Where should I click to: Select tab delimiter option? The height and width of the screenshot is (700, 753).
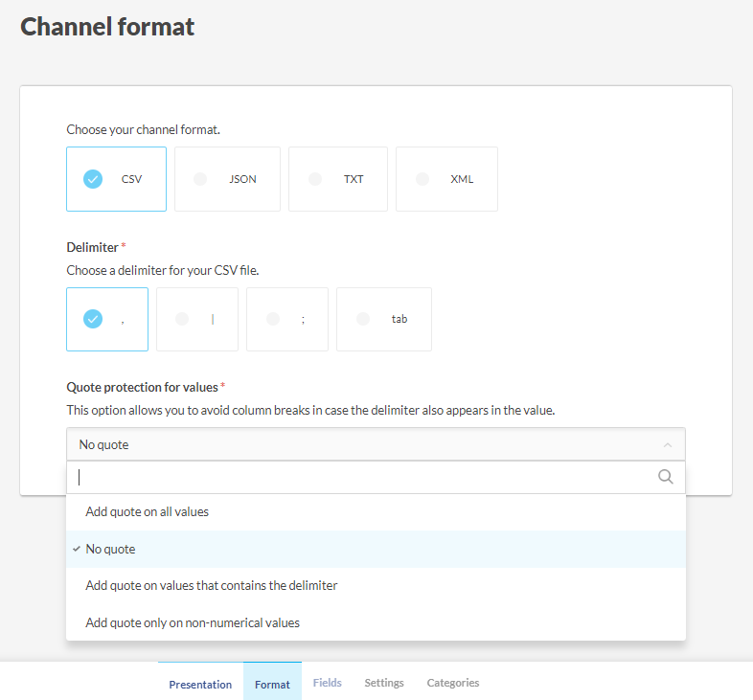pos(383,320)
